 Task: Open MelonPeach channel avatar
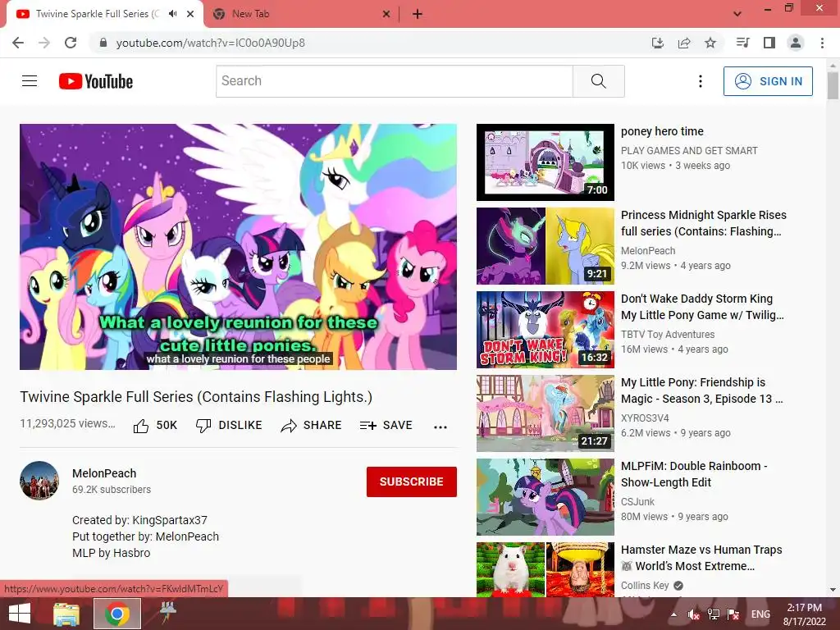39,481
